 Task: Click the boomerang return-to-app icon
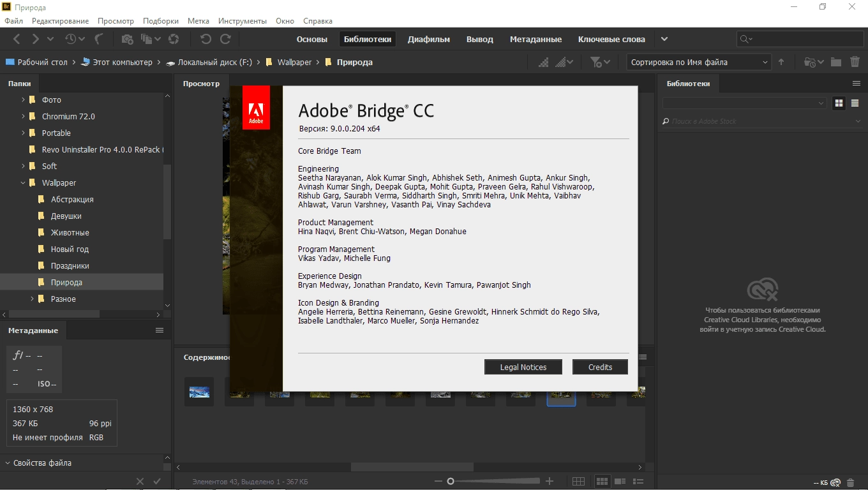click(x=99, y=39)
